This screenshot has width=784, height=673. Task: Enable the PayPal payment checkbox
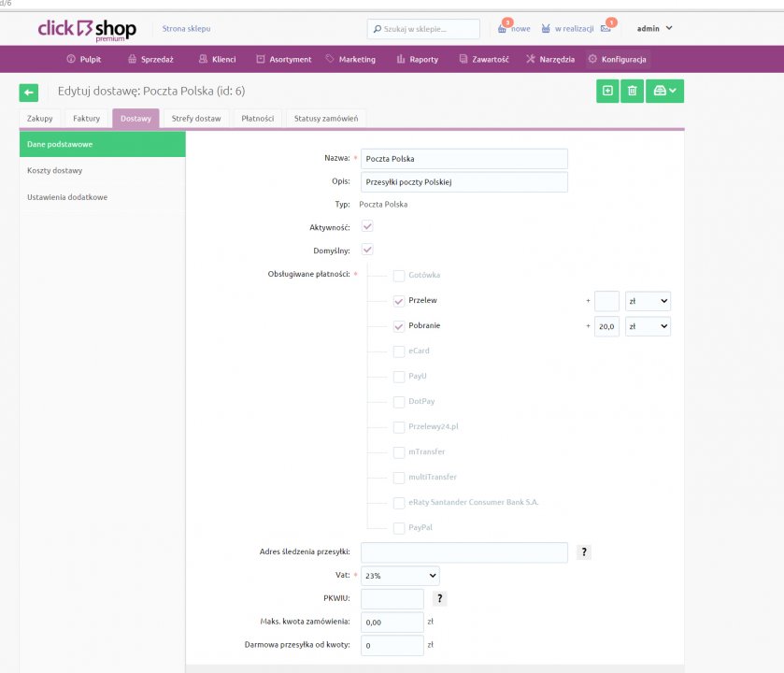tap(398, 528)
